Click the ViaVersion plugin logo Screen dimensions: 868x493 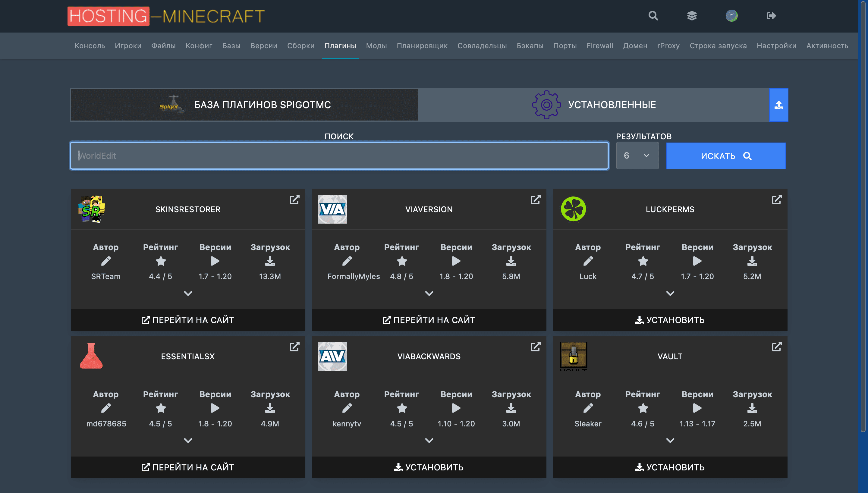click(332, 209)
